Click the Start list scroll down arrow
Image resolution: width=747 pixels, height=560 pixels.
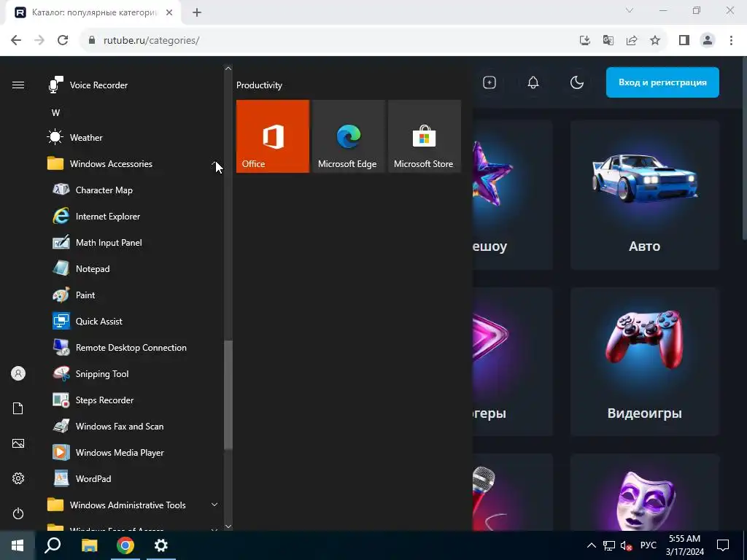pyautogui.click(x=228, y=526)
